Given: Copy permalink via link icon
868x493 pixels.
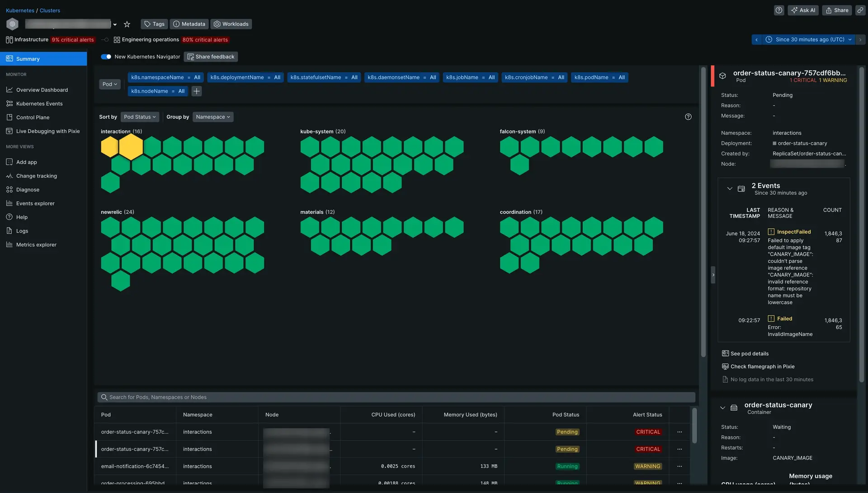Looking at the screenshot, I should tap(860, 10).
